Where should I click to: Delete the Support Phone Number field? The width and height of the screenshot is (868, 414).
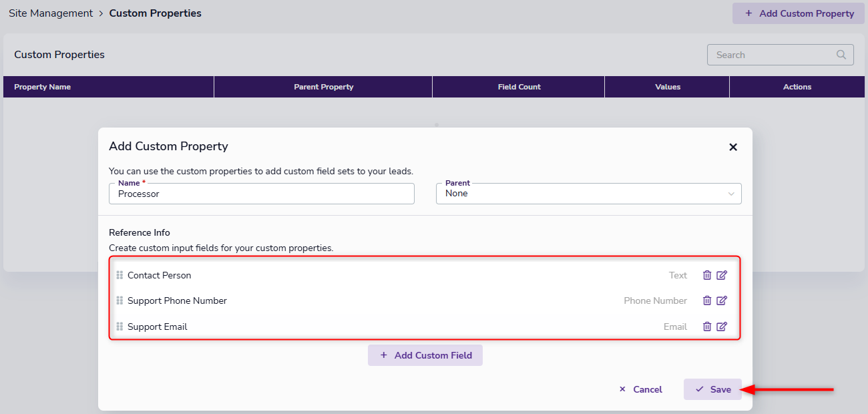click(x=707, y=300)
